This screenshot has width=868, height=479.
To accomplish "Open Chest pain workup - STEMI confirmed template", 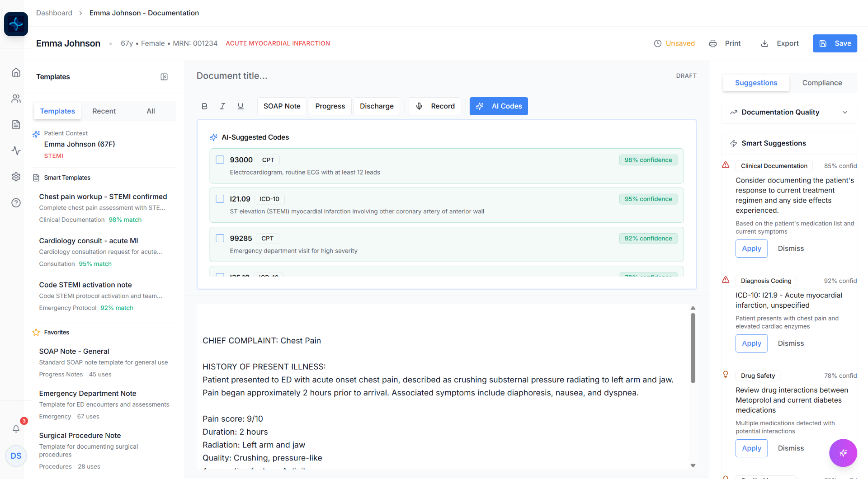I will (103, 208).
